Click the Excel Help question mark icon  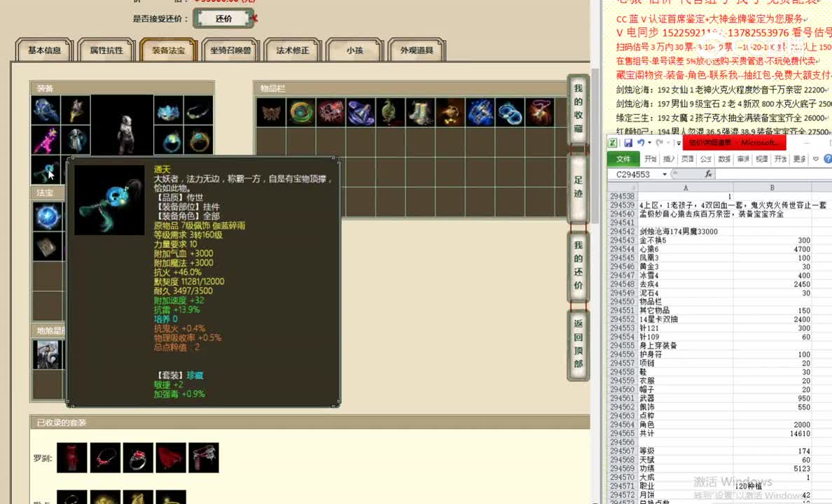pos(827,159)
